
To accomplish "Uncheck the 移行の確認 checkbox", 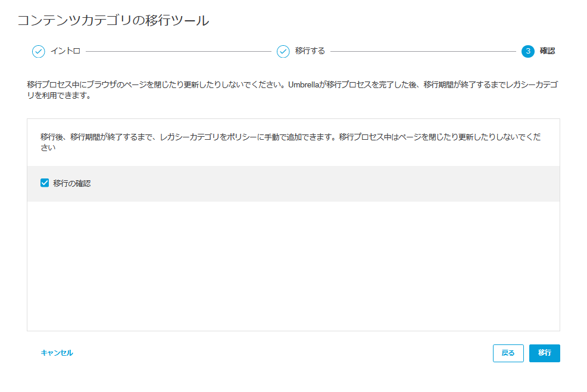I will pyautogui.click(x=45, y=183).
